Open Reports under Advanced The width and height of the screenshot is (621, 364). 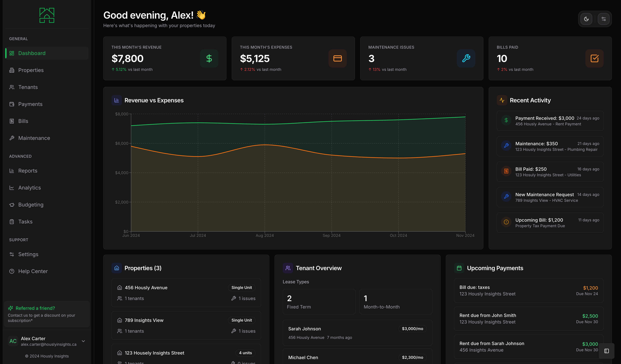coord(47,171)
